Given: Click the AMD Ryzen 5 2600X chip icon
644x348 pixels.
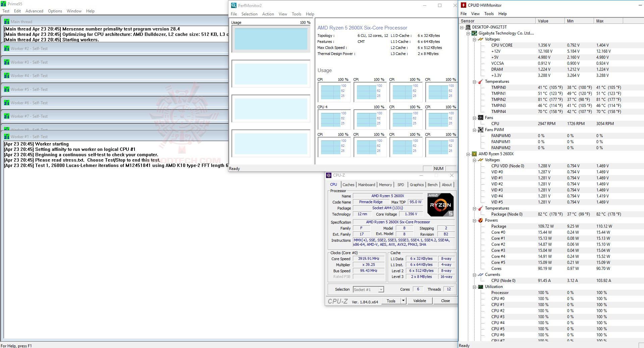Looking at the screenshot, I should click(474, 154).
